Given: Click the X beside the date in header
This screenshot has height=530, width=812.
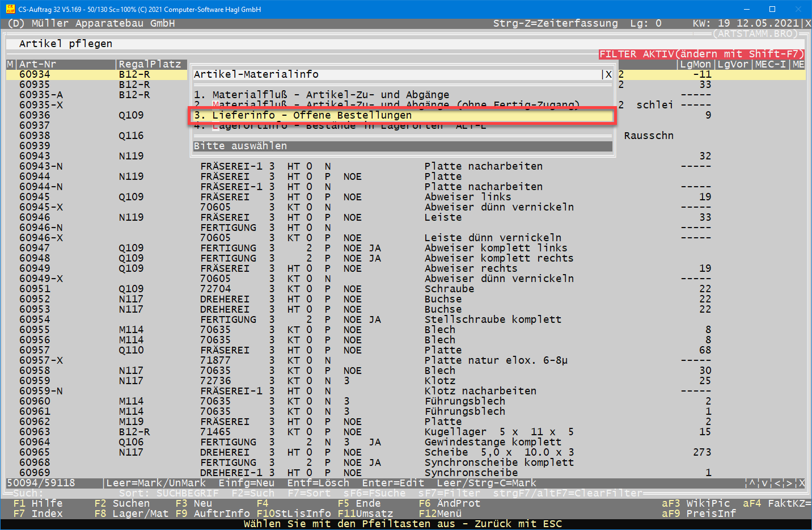Looking at the screenshot, I should 808,23.
